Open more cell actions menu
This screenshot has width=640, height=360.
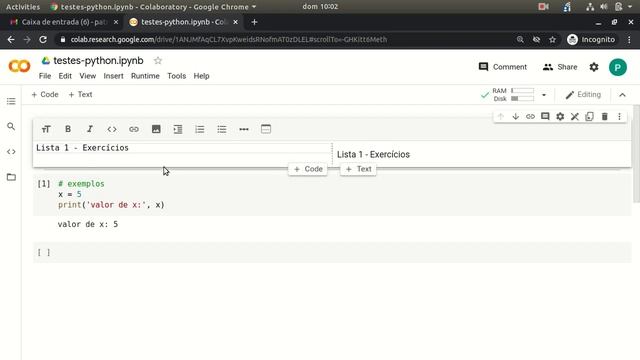coord(619,116)
